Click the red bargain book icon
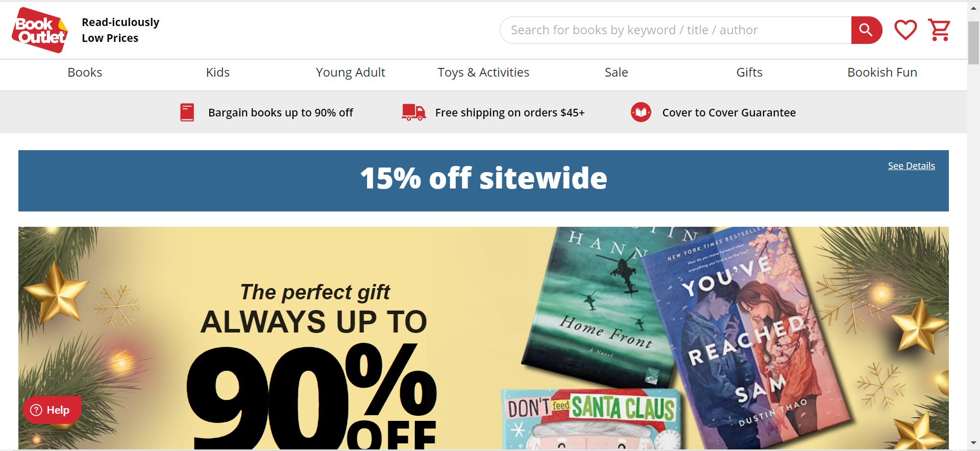980x451 pixels. [187, 112]
